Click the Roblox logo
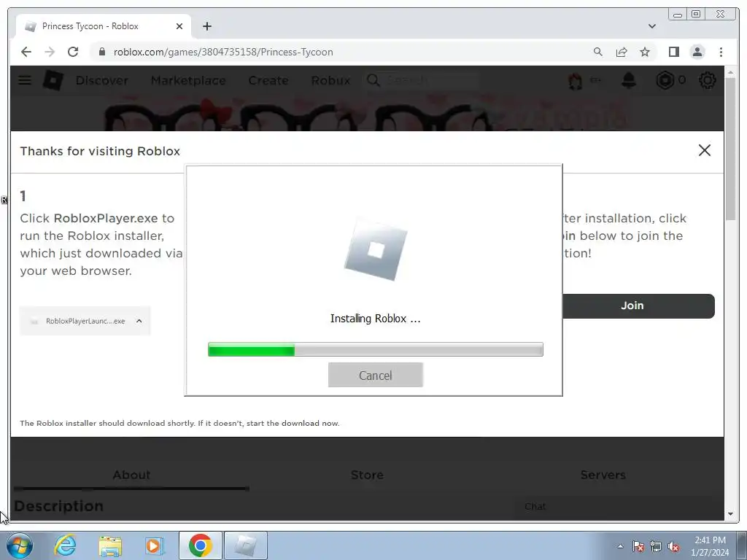Viewport: 747px width, 560px height. 53,80
